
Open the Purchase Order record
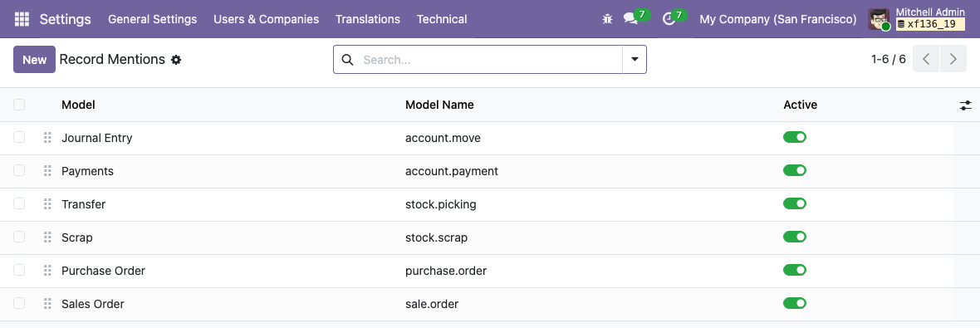coord(103,271)
